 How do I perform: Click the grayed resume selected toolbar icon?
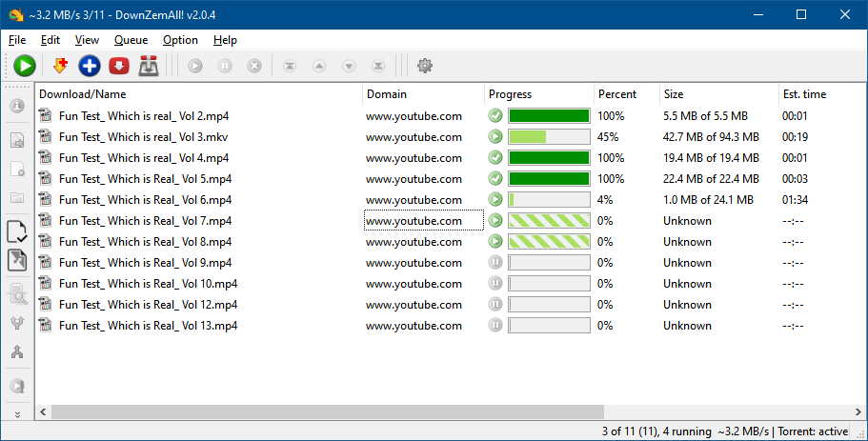click(195, 67)
